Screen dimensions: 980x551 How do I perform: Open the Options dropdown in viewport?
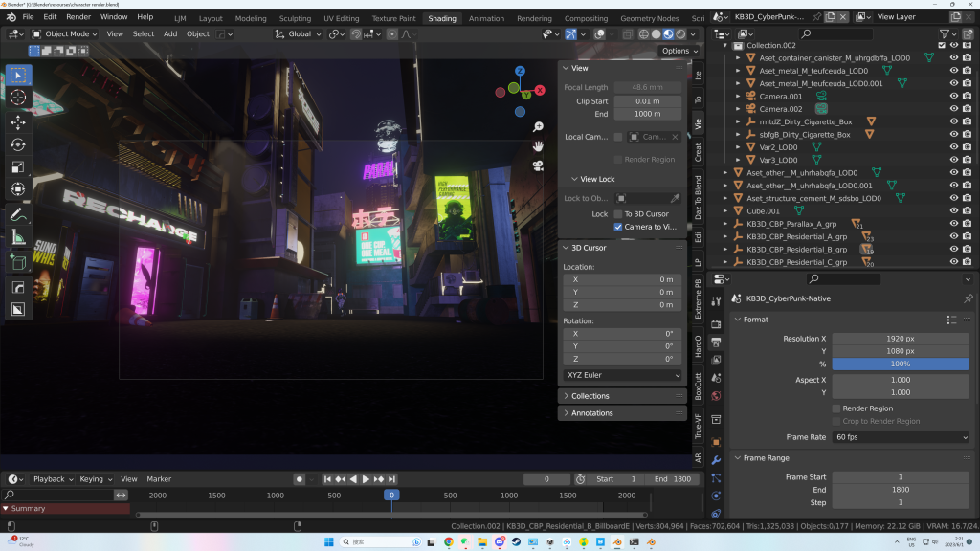tap(680, 51)
